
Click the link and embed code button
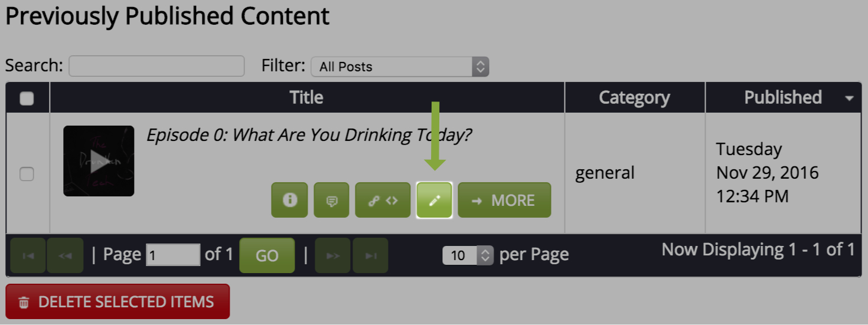[383, 200]
